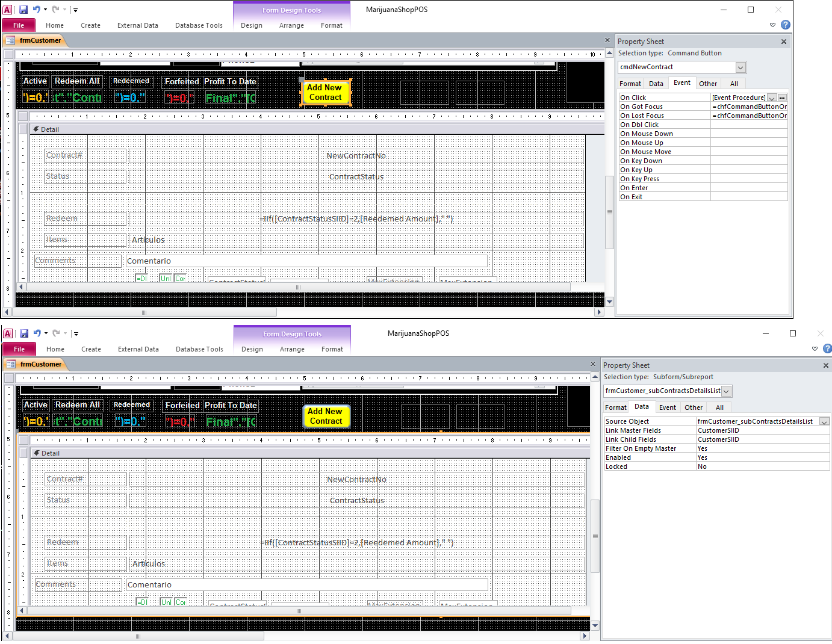Select Add New Contract button in lower window
Screen dimensions: 832x644
tap(326, 416)
